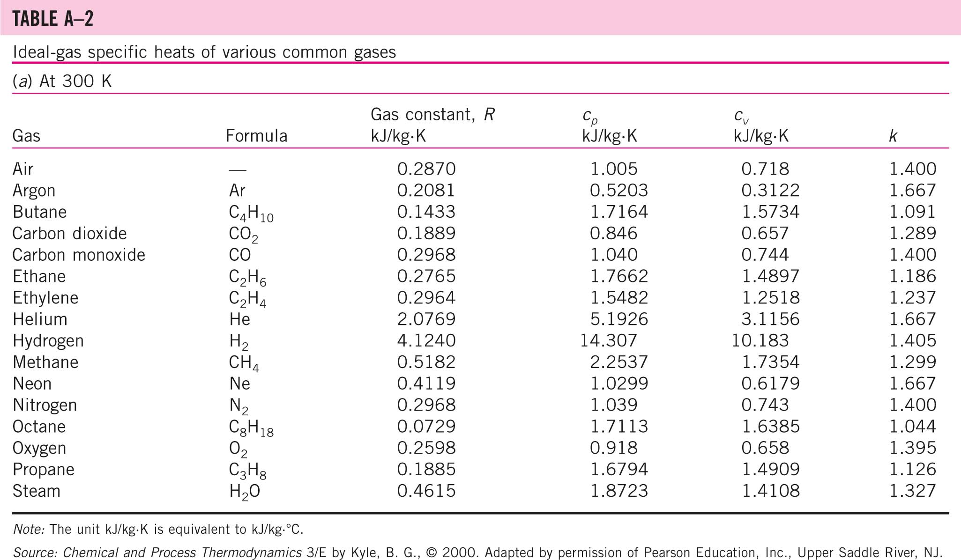
Task: Click the TABLE A–2 title
Action: (x=53, y=19)
